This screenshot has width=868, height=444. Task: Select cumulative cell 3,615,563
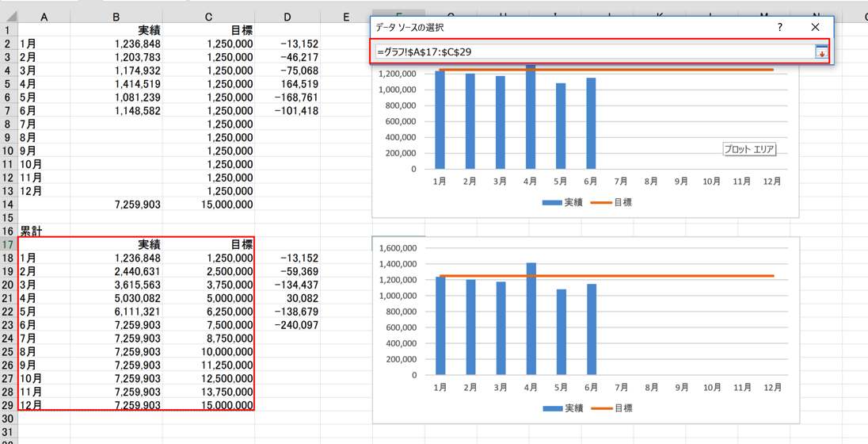(116, 285)
